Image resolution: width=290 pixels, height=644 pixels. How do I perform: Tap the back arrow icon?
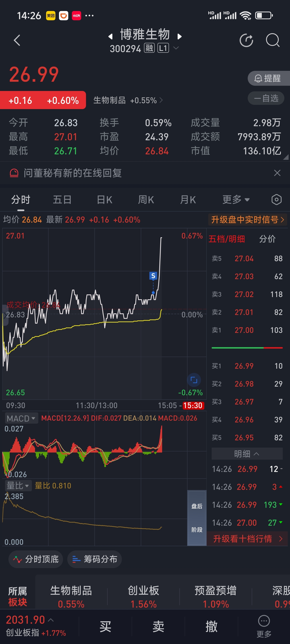17,40
